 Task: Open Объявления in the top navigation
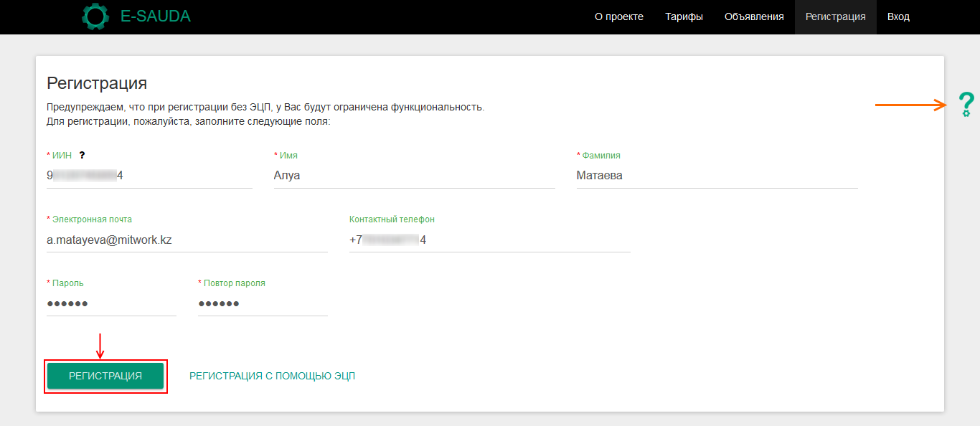(754, 16)
